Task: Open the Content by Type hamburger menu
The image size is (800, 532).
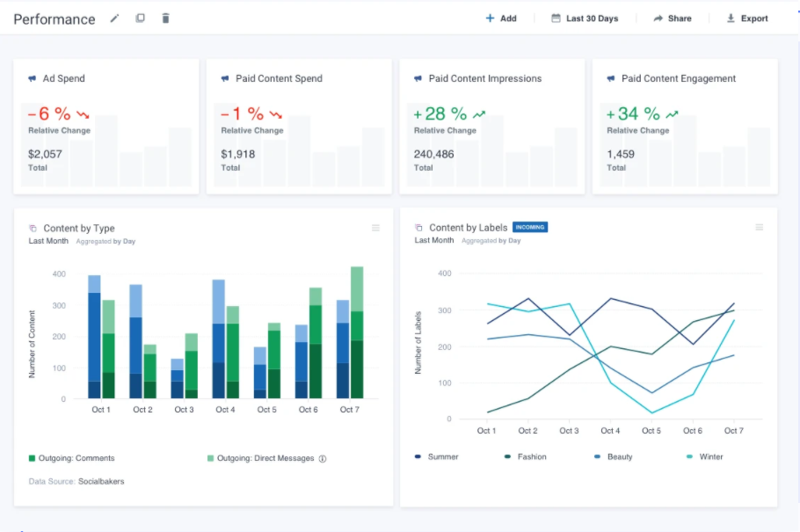Action: tap(375, 228)
